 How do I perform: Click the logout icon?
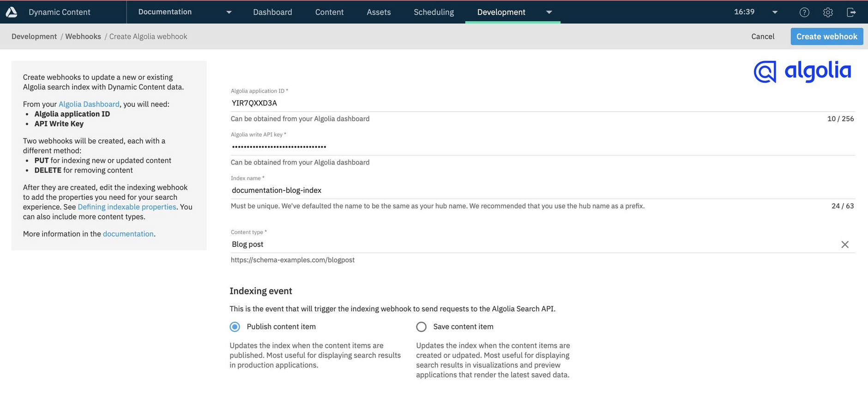coord(851,12)
